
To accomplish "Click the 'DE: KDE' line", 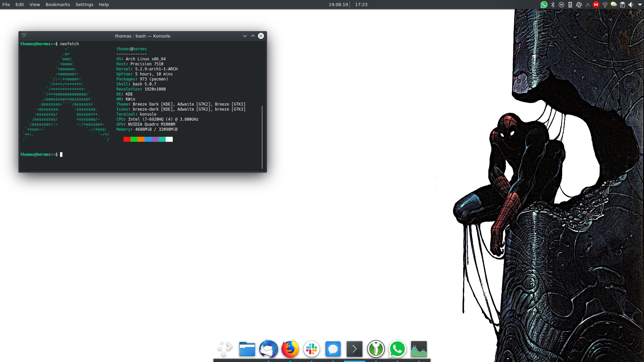I will click(x=124, y=94).
